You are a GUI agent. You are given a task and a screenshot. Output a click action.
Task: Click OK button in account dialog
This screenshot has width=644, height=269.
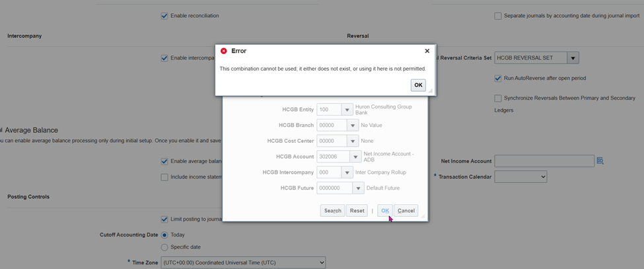pos(385,211)
